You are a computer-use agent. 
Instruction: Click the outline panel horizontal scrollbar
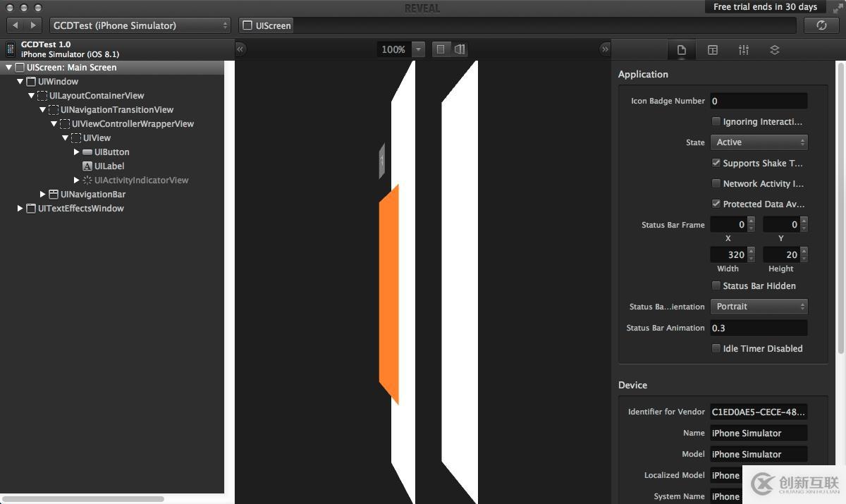pos(85,498)
